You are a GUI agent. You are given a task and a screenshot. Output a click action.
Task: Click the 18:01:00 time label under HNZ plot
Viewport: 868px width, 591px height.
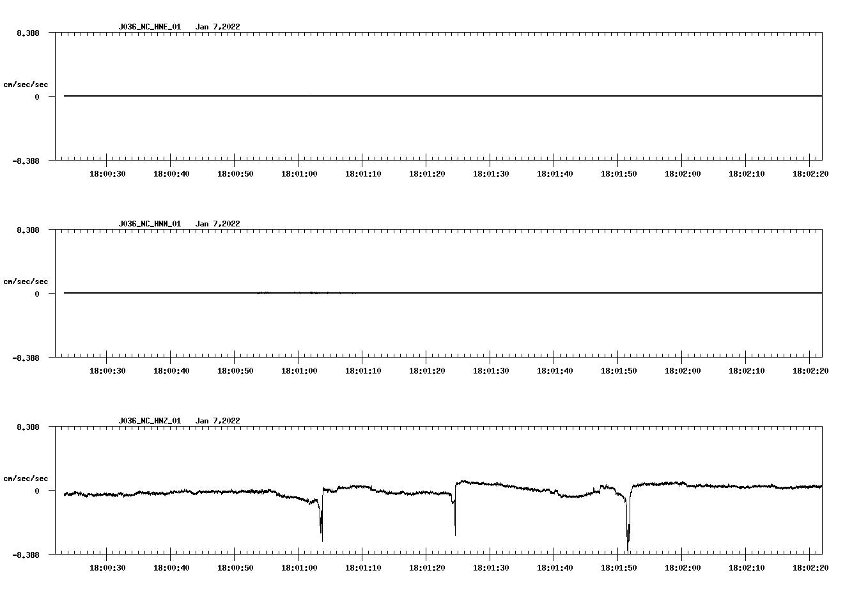[299, 567]
